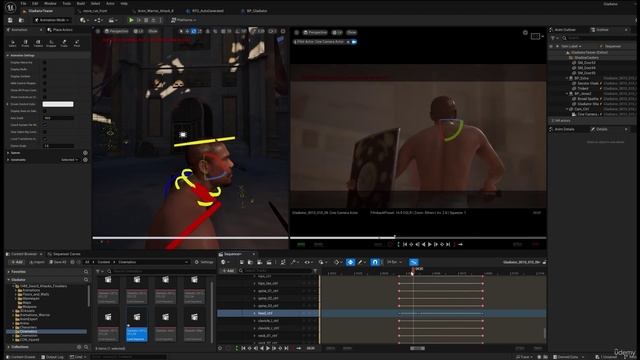
Task: Click filter icon in Content Browser asset view
Action: point(98,271)
